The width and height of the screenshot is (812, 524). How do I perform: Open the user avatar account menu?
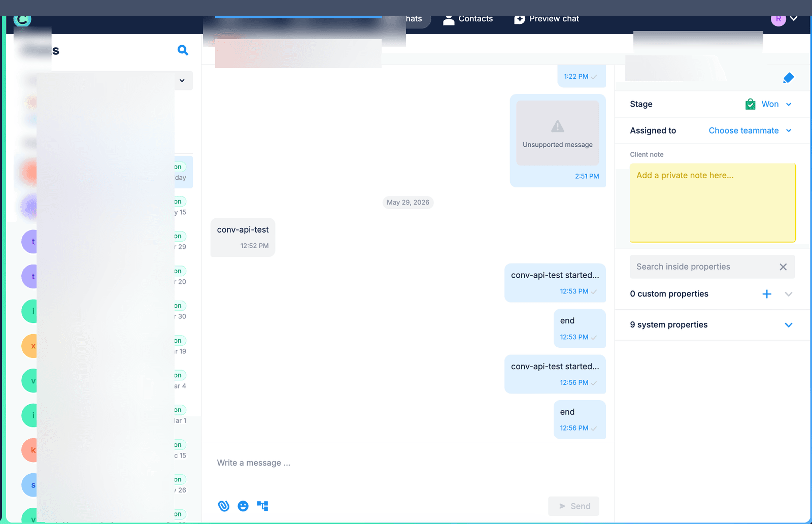(x=784, y=19)
